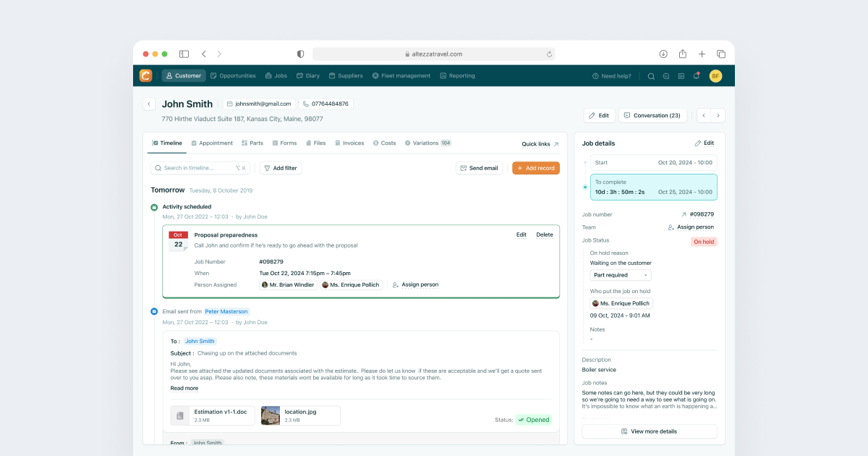The image size is (868, 456).
Task: Go back using Safari back arrow
Action: point(204,54)
